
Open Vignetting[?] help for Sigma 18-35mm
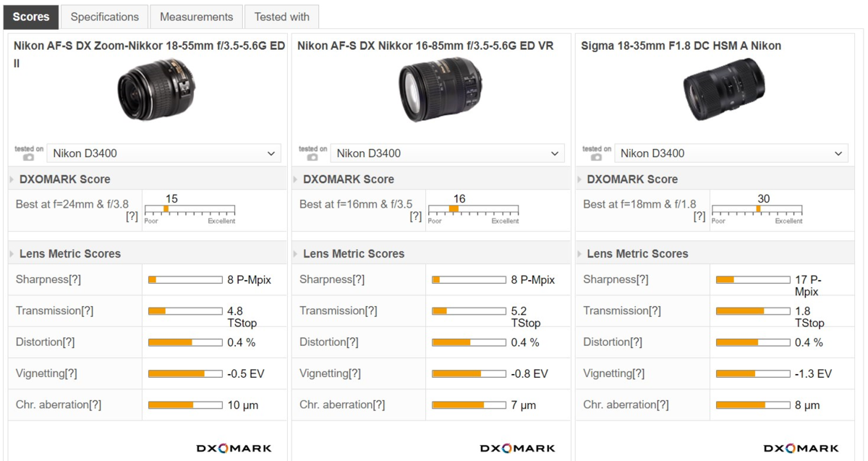(x=639, y=373)
